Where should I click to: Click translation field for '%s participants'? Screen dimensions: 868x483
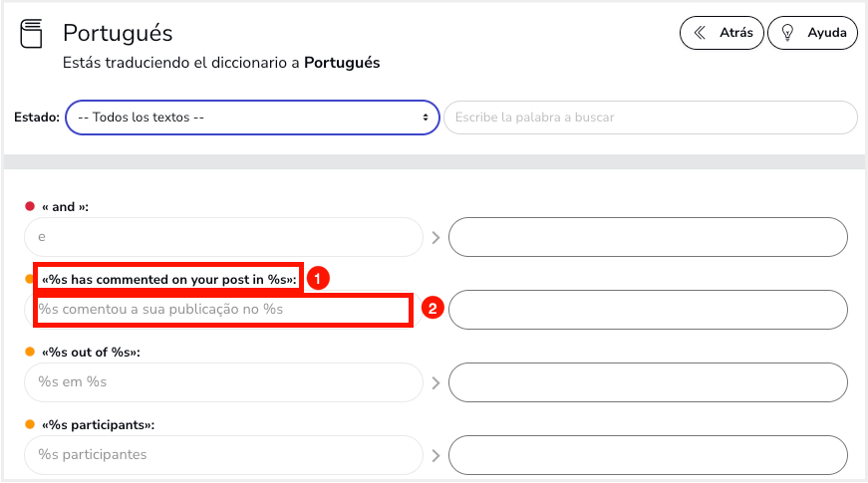pos(648,455)
